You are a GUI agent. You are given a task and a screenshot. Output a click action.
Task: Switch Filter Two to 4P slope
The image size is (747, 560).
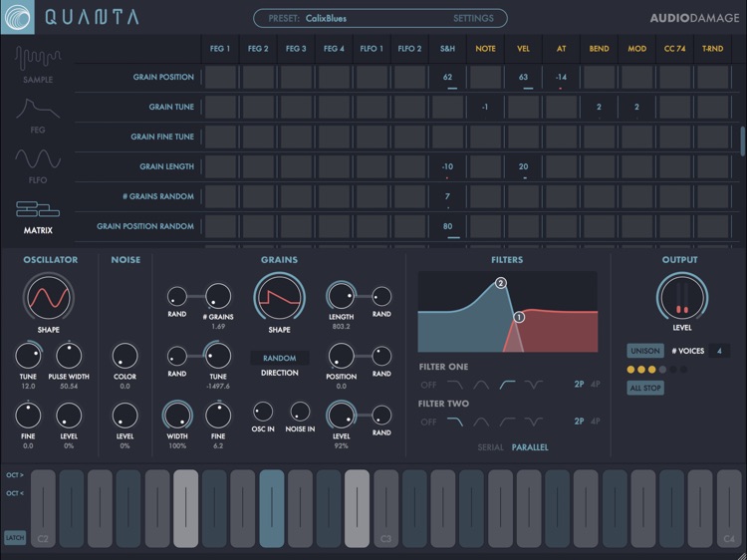[x=596, y=421]
